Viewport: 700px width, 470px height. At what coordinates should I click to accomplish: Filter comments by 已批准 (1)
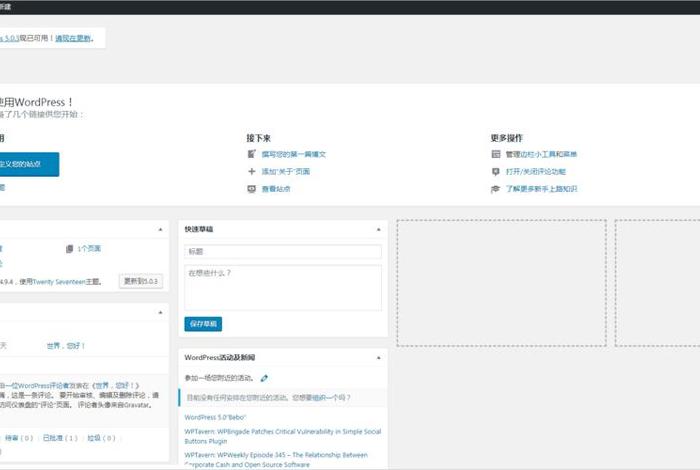(x=60, y=438)
